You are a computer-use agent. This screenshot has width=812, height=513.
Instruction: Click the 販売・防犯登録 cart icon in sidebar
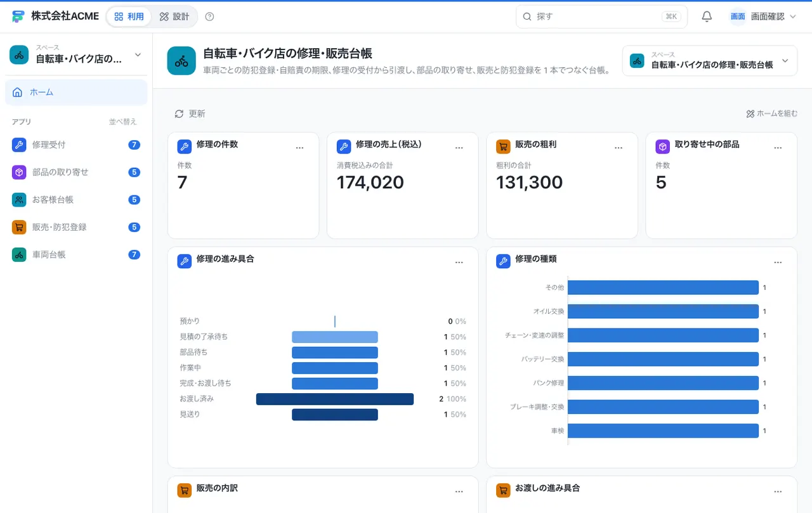(x=19, y=227)
